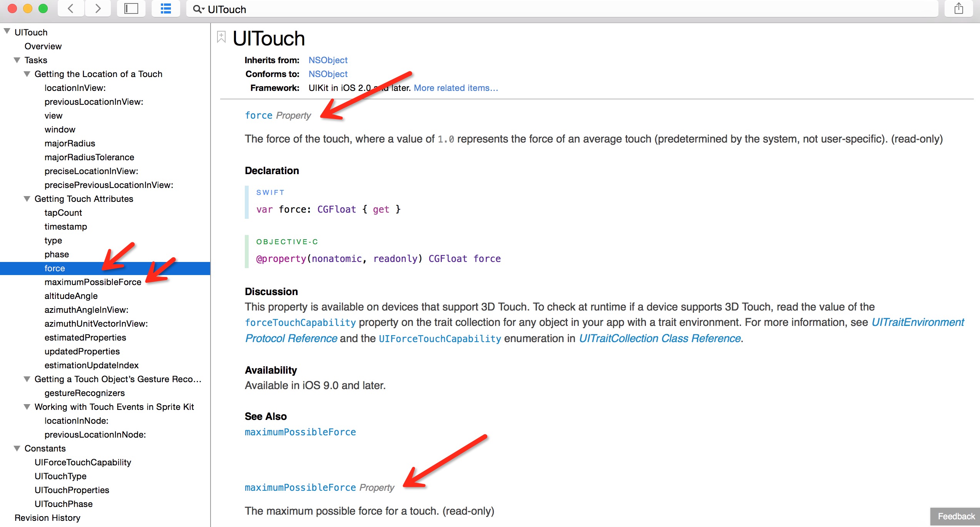The image size is (980, 527).
Task: Select the type entry in sidebar
Action: coord(53,240)
